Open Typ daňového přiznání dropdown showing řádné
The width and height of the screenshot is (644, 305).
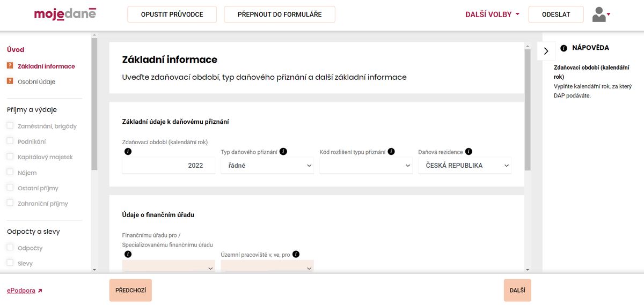point(267,166)
